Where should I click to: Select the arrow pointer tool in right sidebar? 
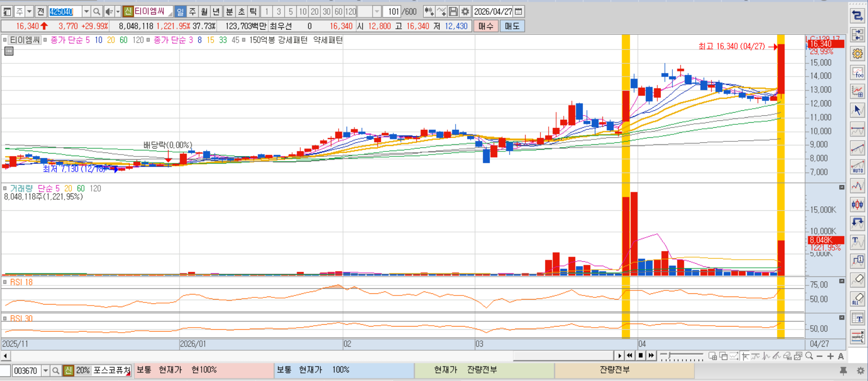tap(857, 110)
